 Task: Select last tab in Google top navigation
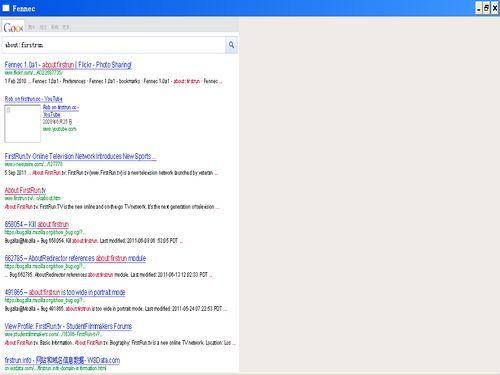click(66, 27)
